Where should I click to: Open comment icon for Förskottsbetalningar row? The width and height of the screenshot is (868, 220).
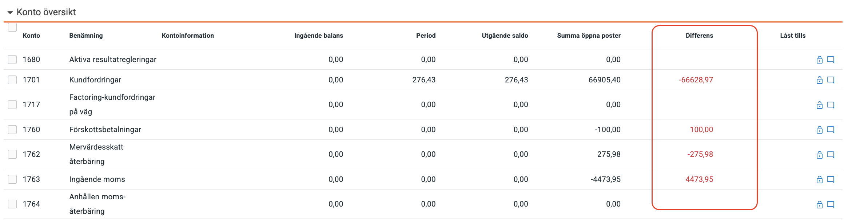coord(831,130)
